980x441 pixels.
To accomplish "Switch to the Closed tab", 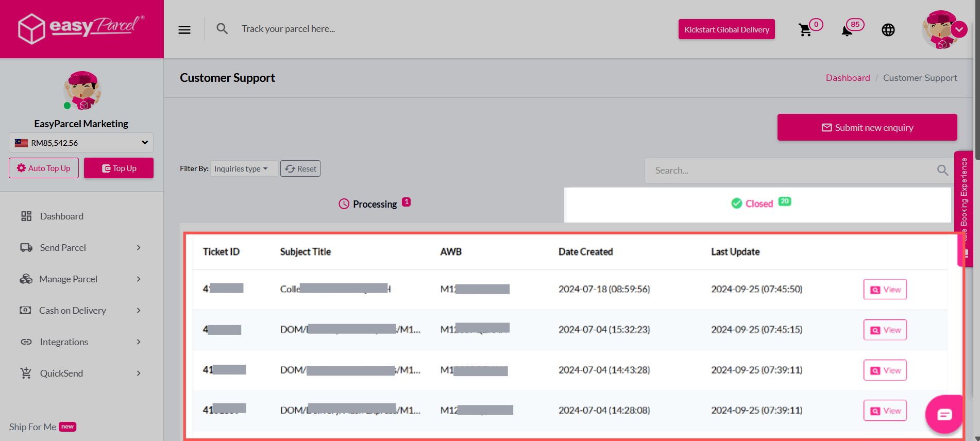I will 757,205.
